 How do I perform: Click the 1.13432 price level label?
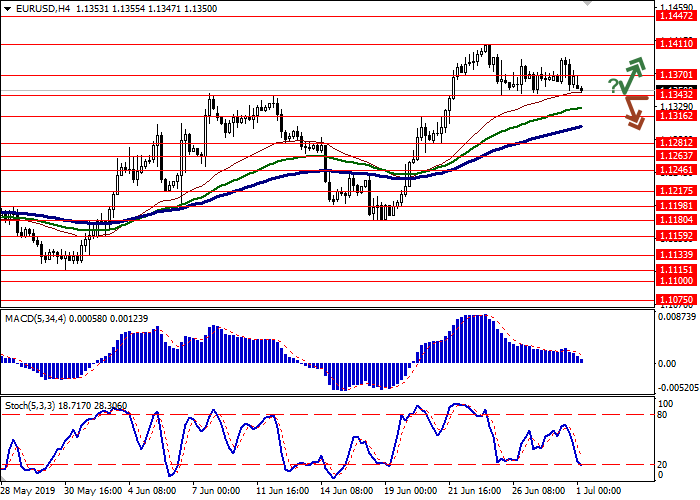pyautogui.click(x=676, y=95)
